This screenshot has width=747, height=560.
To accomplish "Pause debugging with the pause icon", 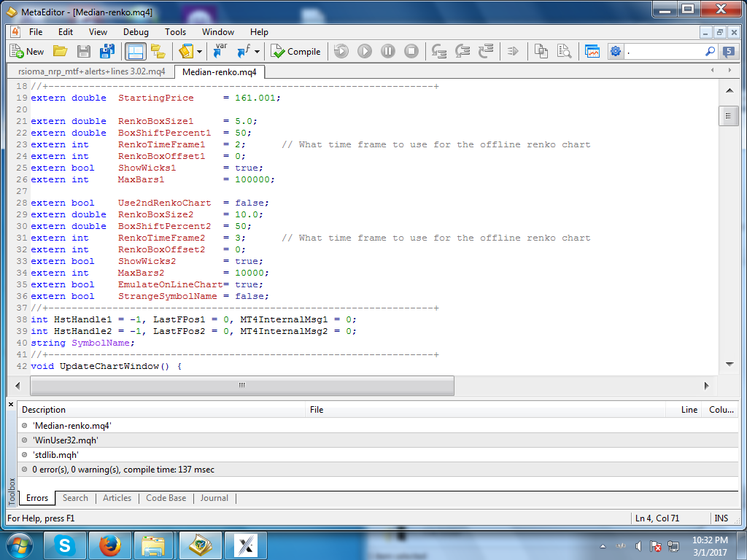I will [x=388, y=52].
